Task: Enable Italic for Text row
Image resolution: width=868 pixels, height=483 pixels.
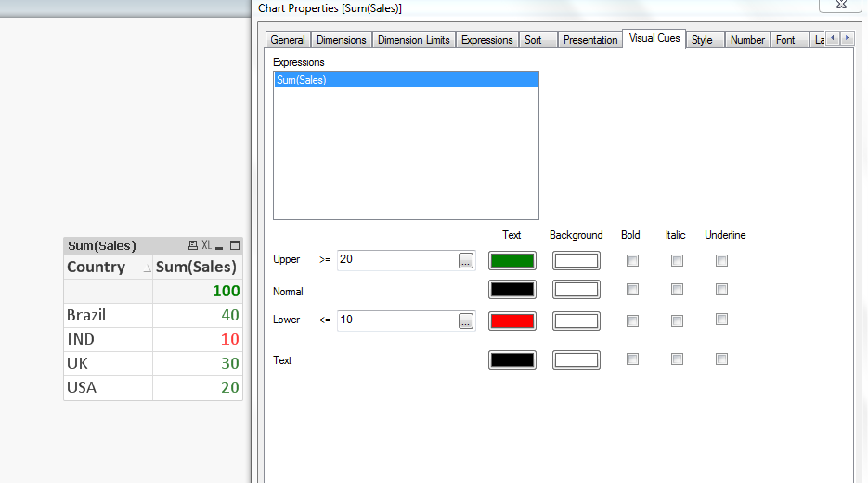Action: point(677,359)
